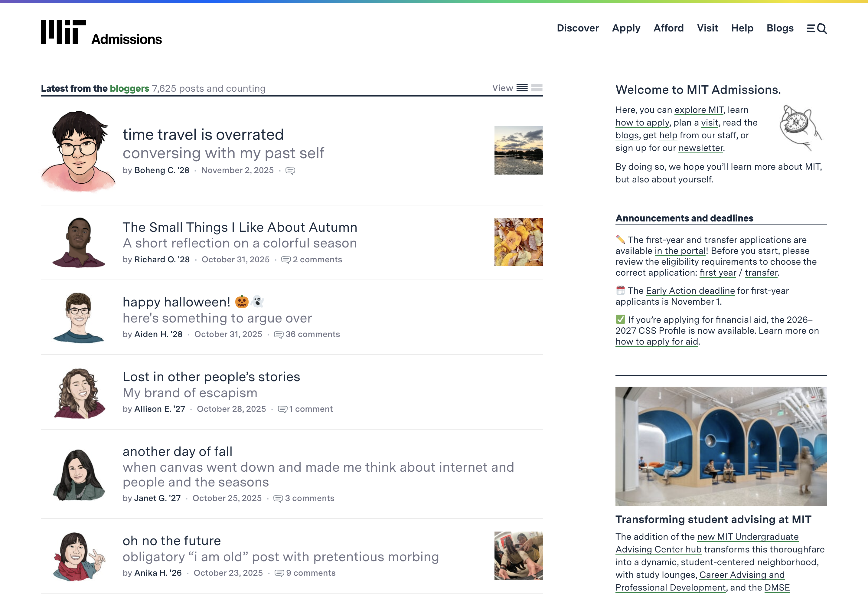
Task: Open 36 comments on halloween post
Action: 307,334
